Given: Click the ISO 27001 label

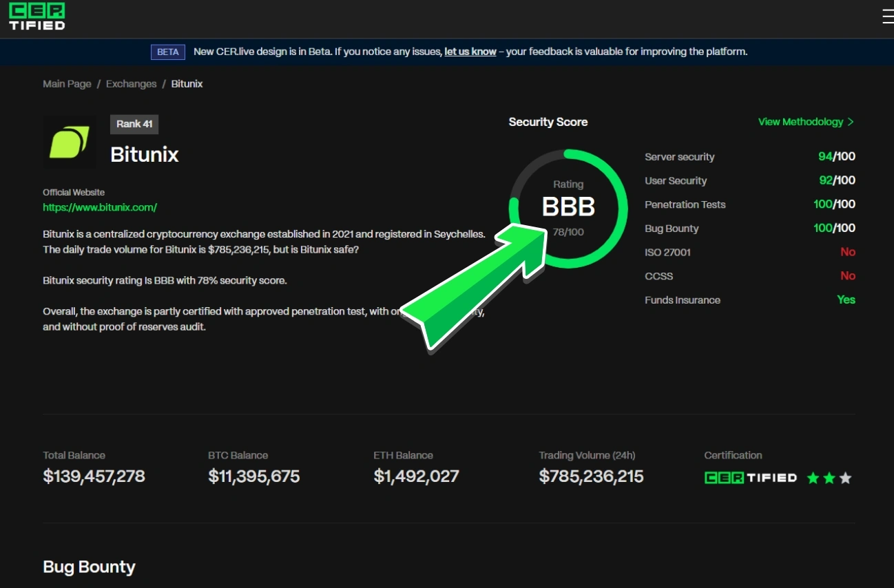Looking at the screenshot, I should coord(667,253).
